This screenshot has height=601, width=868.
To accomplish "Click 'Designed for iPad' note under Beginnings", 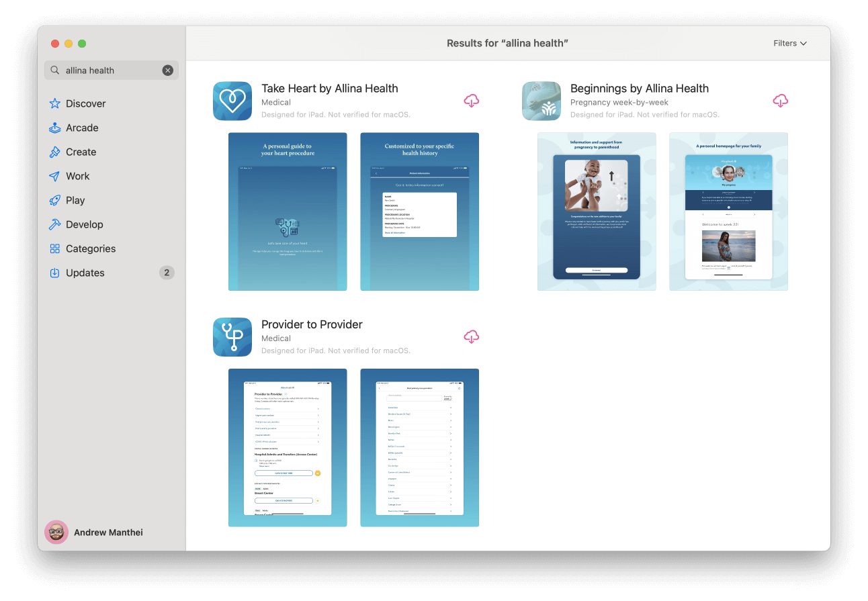I will (645, 115).
